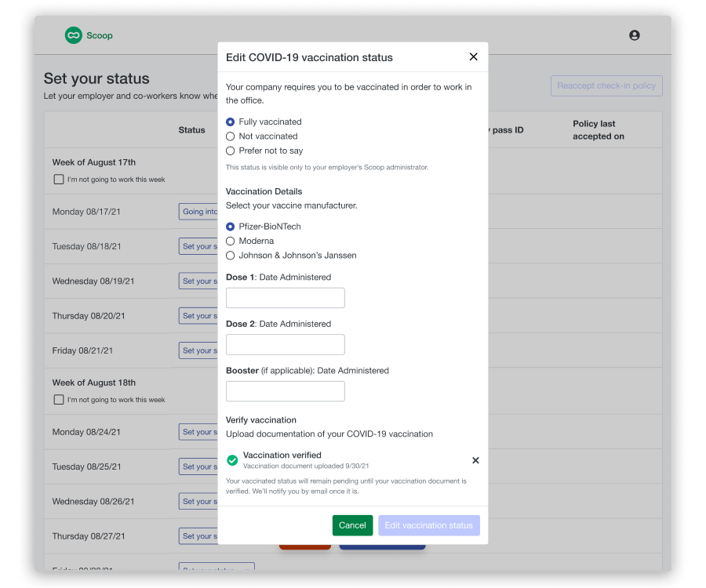Focus the Booster date administered field
The image size is (706, 588).
[286, 391]
